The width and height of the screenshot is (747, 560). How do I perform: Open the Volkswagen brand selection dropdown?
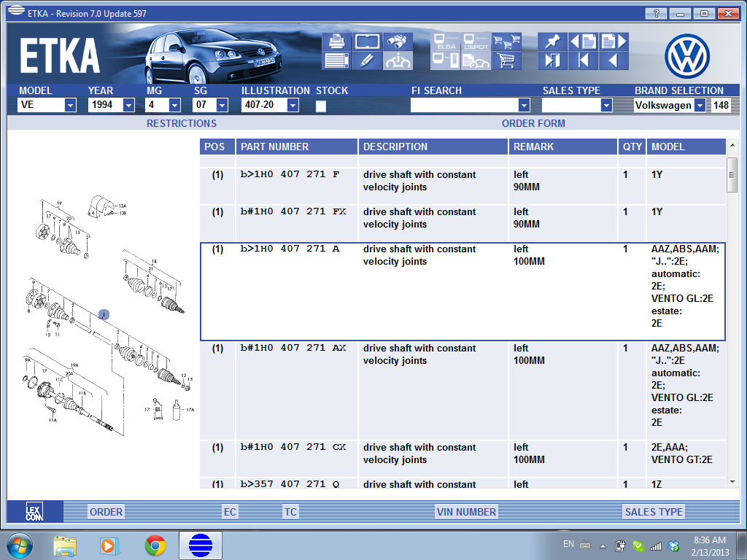coord(700,106)
